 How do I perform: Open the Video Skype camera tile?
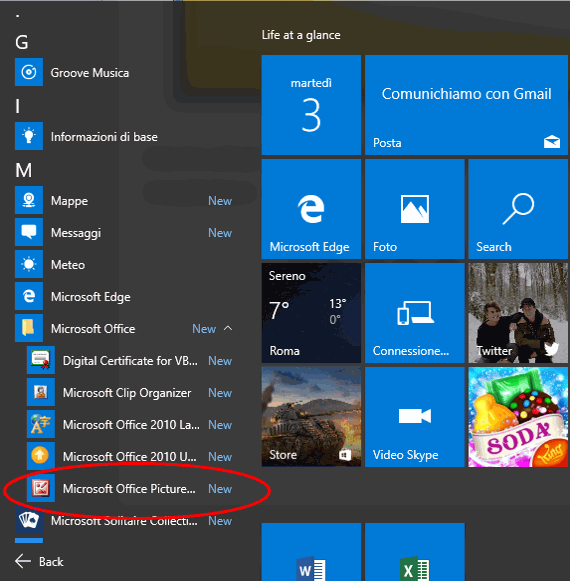pyautogui.click(x=415, y=417)
